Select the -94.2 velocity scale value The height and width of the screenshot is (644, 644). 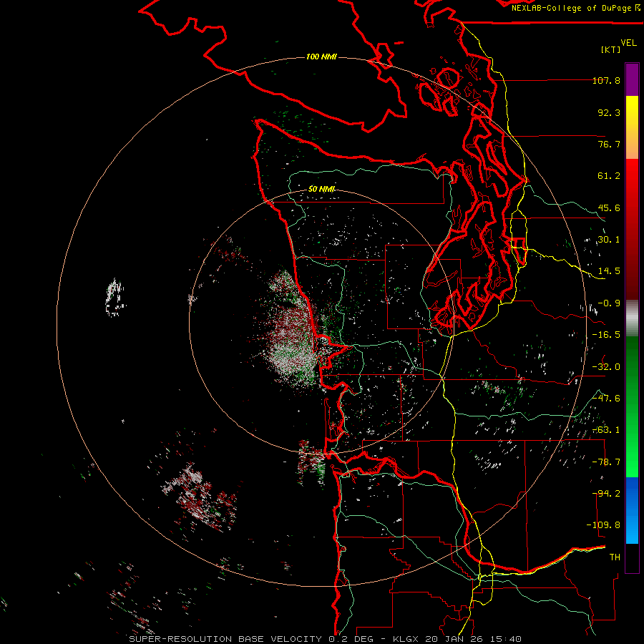tap(606, 494)
